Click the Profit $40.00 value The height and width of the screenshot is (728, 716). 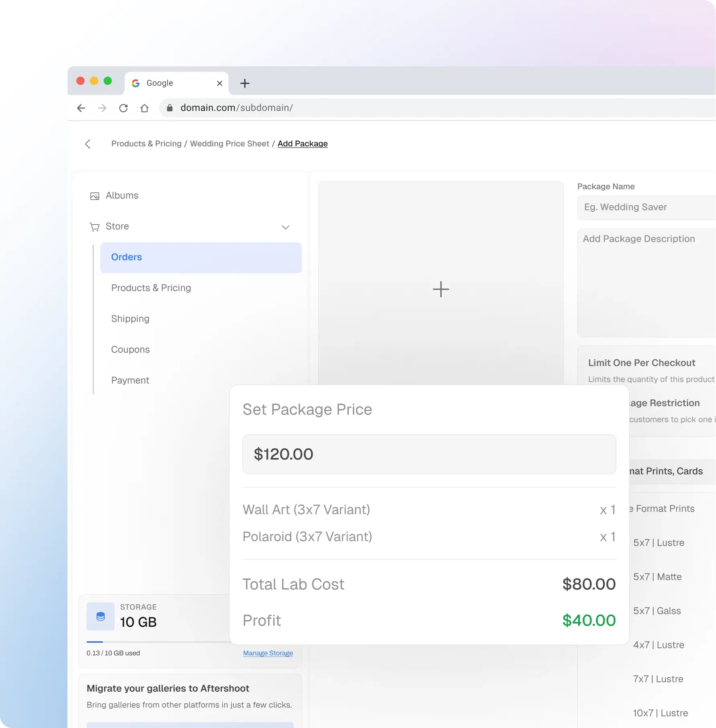click(589, 621)
